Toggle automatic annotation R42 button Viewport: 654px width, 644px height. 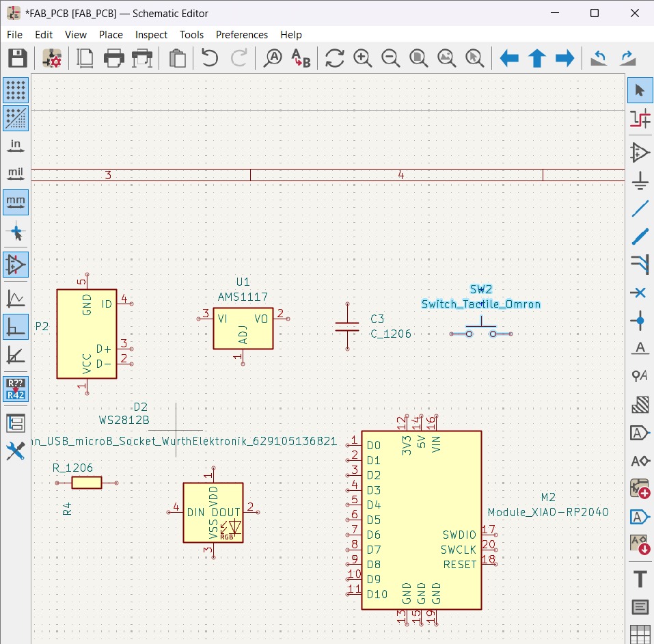point(16,388)
